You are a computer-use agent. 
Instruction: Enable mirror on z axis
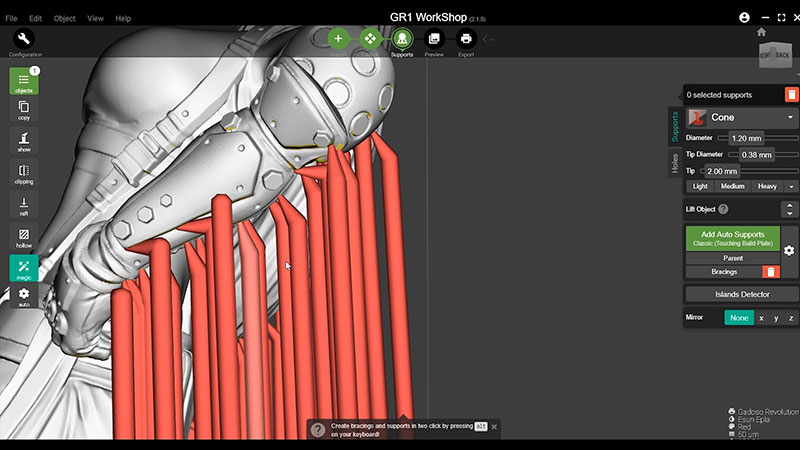pos(790,318)
